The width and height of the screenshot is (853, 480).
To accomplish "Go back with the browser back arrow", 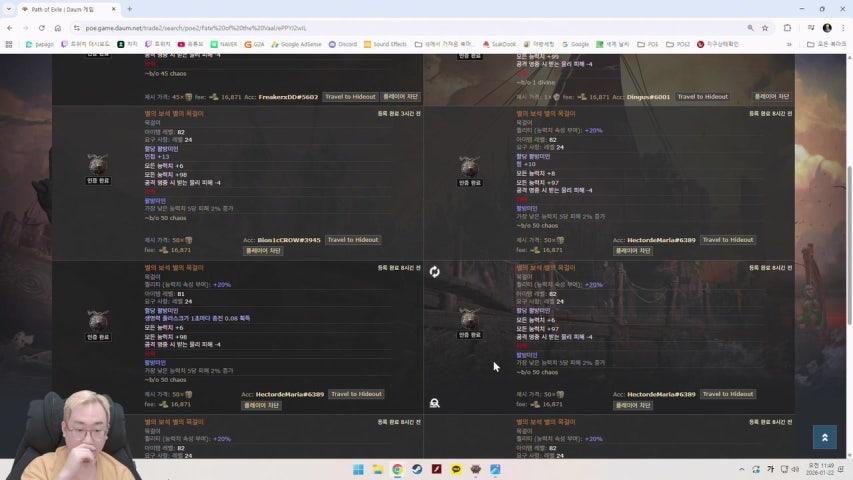I will tap(10, 28).
